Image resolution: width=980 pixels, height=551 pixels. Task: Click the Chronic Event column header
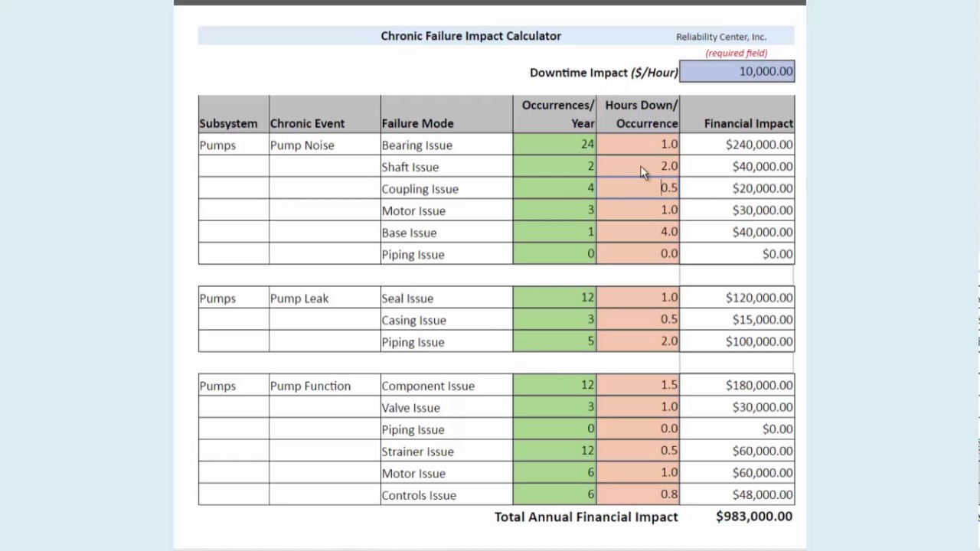click(325, 114)
